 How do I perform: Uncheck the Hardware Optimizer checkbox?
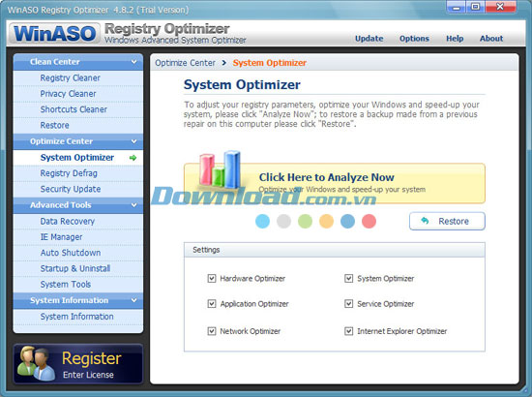click(x=212, y=279)
